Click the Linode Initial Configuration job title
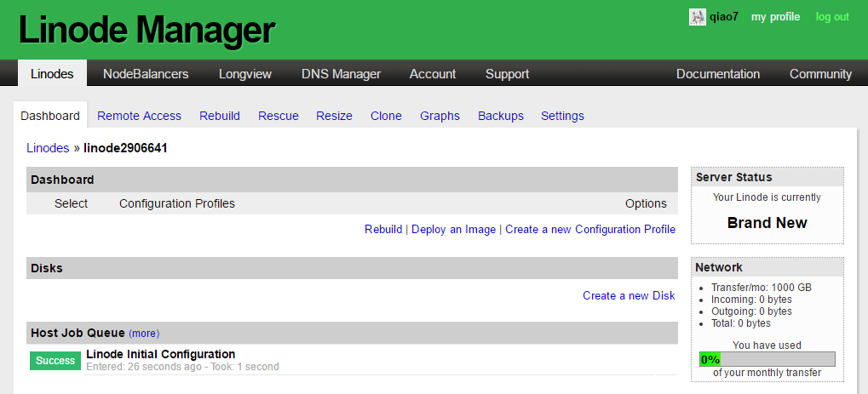The image size is (868, 394). click(x=161, y=354)
